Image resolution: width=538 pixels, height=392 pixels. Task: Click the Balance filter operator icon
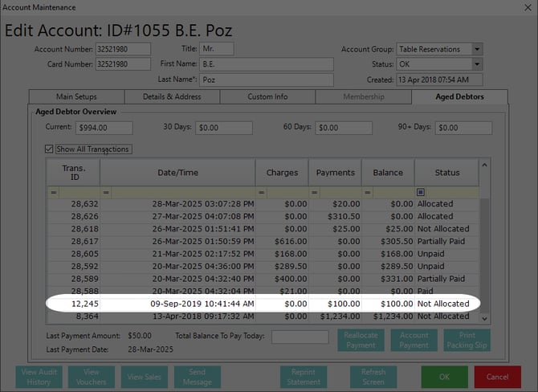(x=368, y=193)
